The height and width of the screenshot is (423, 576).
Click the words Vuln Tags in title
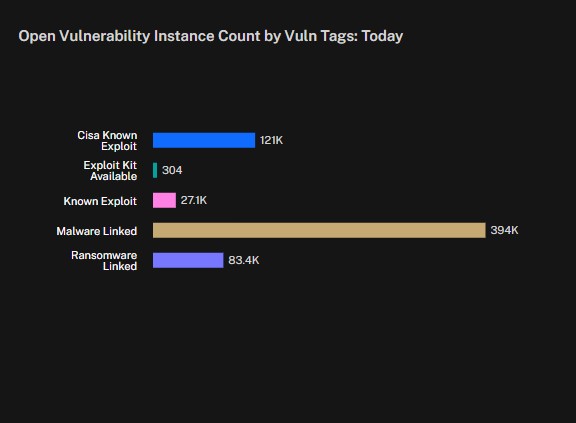point(321,36)
